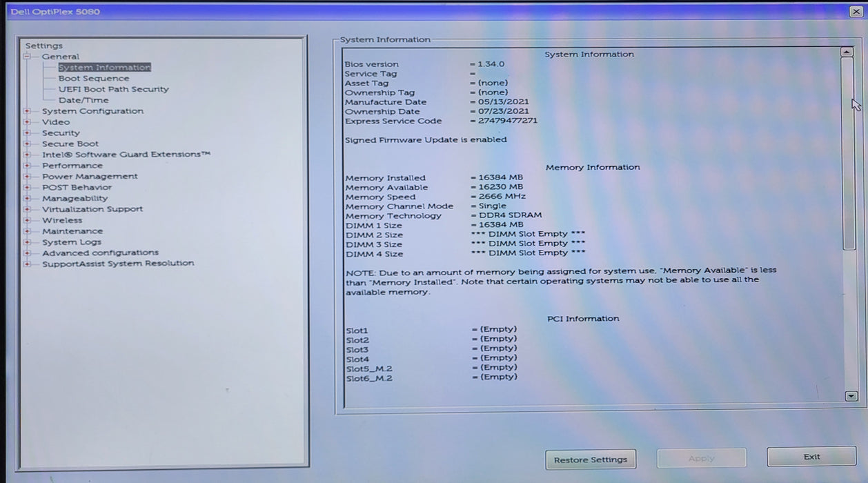Click the Memory Information heading
Image resolution: width=868 pixels, height=483 pixels.
tap(593, 167)
